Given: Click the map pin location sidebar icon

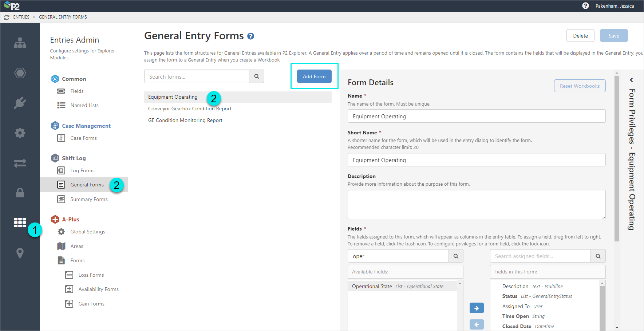Looking at the screenshot, I should (20, 253).
